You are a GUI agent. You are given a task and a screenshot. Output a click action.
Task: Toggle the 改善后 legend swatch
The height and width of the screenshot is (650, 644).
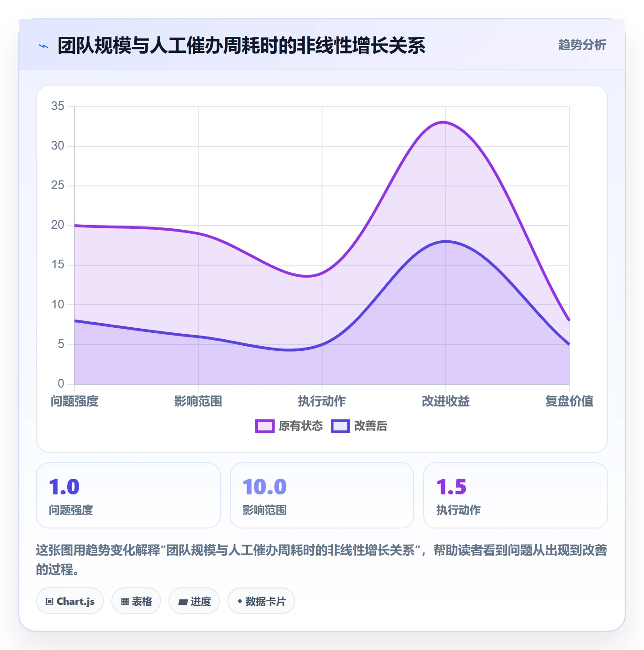[340, 426]
